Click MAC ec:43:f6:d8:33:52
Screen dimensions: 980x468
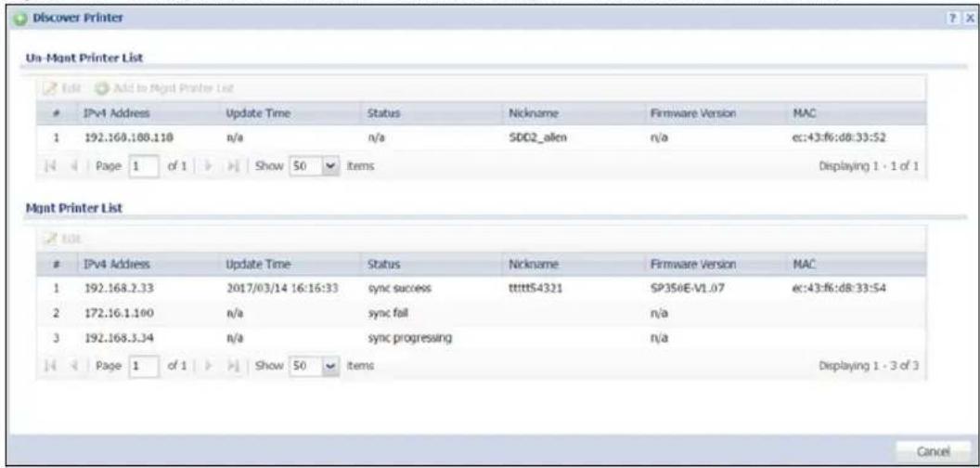point(839,139)
